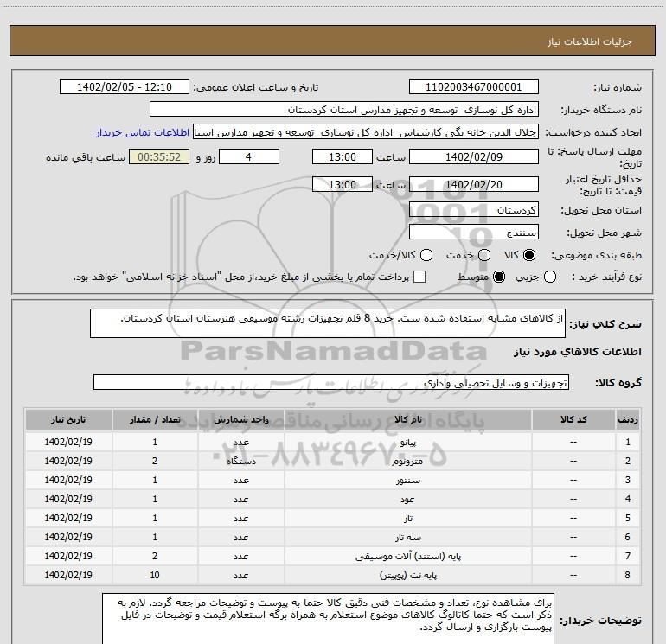The height and width of the screenshot is (644, 666).
Task: Select the عود item name
Action: click(x=407, y=500)
